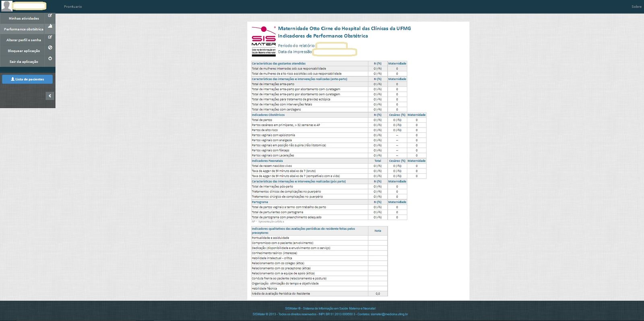Click the SIS Mater logo in report
The width and height of the screenshot is (644, 321).
click(264, 41)
